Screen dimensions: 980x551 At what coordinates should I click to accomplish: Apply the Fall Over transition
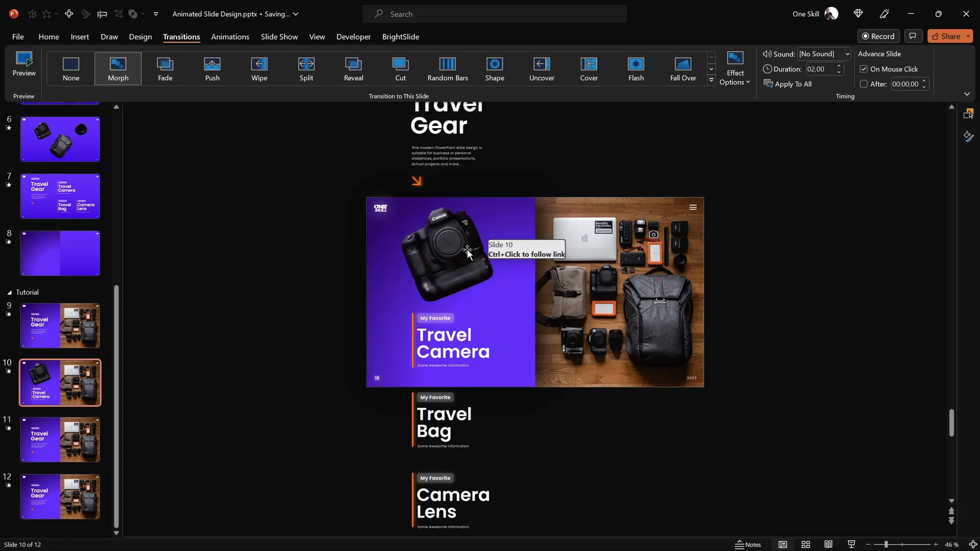(x=683, y=68)
